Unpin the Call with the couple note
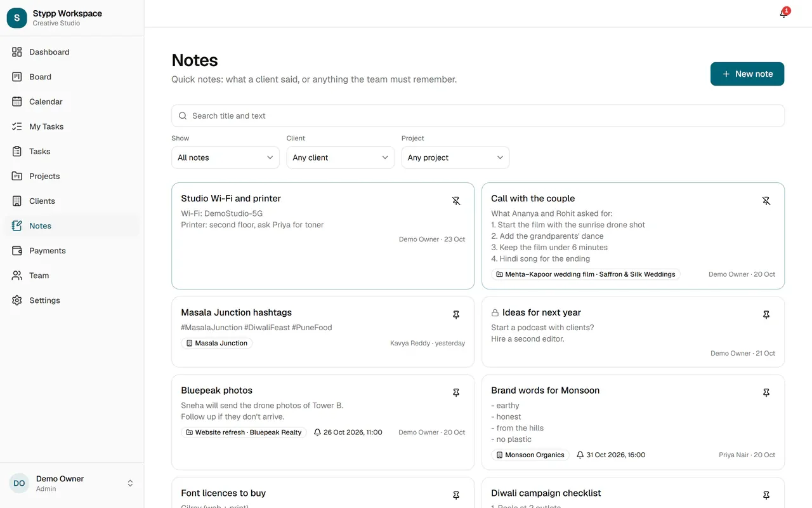Image resolution: width=812 pixels, height=508 pixels. click(766, 201)
